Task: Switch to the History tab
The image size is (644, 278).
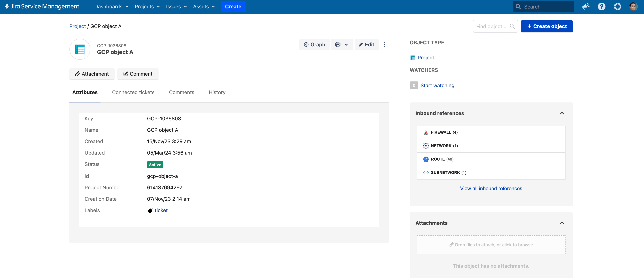Action: pyautogui.click(x=217, y=92)
